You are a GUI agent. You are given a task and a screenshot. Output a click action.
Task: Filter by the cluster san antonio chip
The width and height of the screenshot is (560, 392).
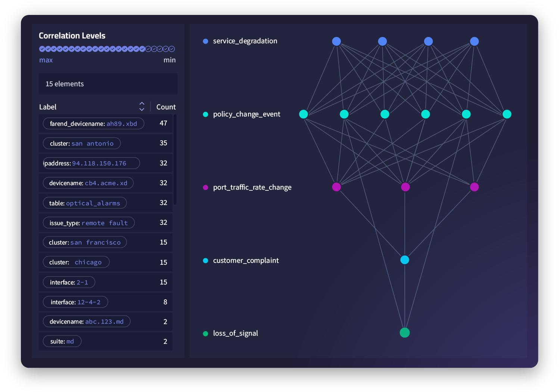point(82,143)
